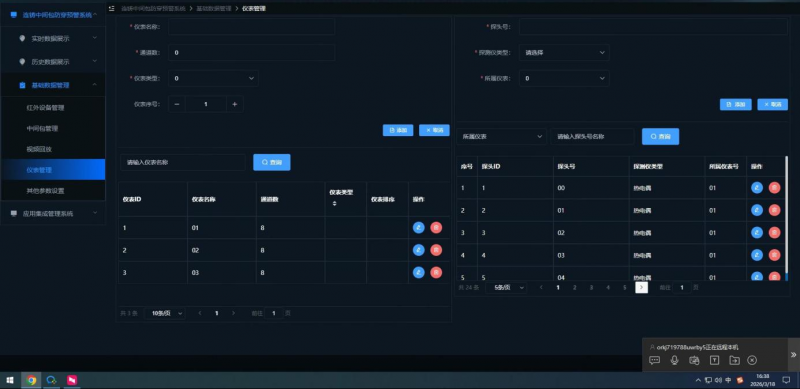Expand the 历史数据展示 menu
The image size is (800, 389).
click(53, 62)
